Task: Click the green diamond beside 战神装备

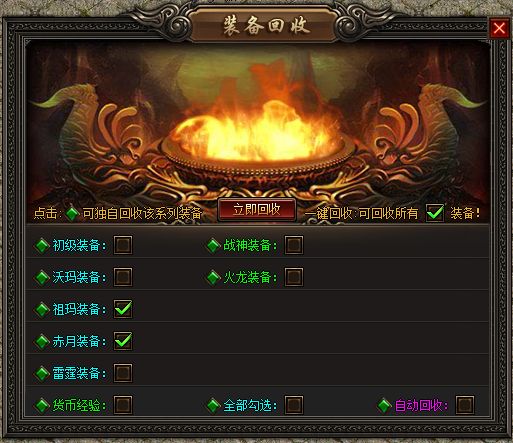Action: point(213,246)
